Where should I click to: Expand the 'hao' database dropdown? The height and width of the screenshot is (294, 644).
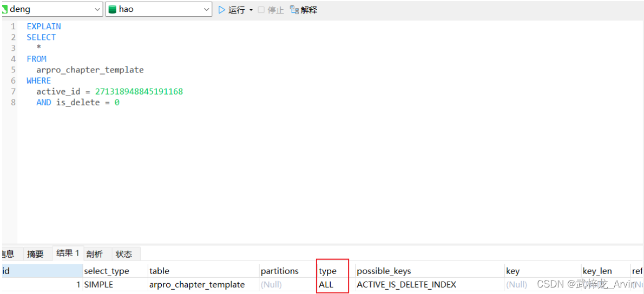pos(207,9)
